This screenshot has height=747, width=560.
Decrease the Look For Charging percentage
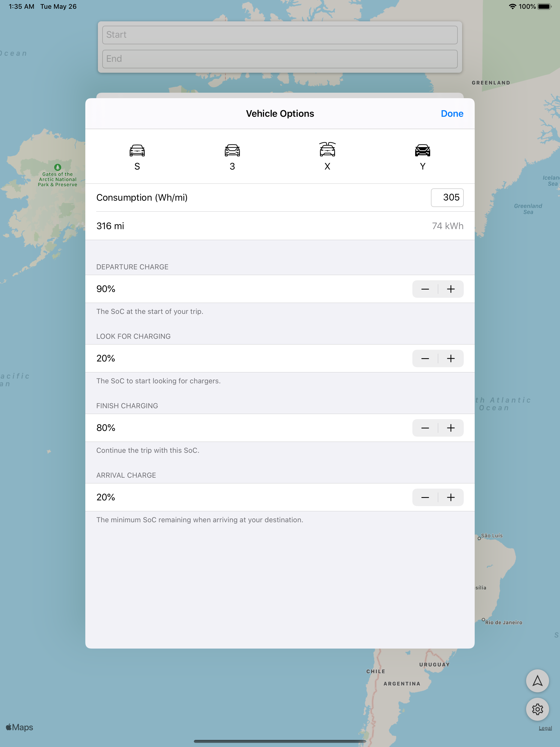(425, 358)
